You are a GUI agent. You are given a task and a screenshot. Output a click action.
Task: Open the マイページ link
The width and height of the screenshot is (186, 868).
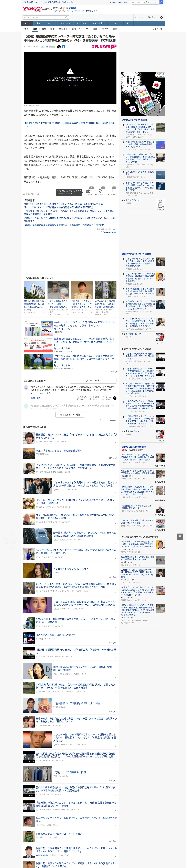(139, 17)
